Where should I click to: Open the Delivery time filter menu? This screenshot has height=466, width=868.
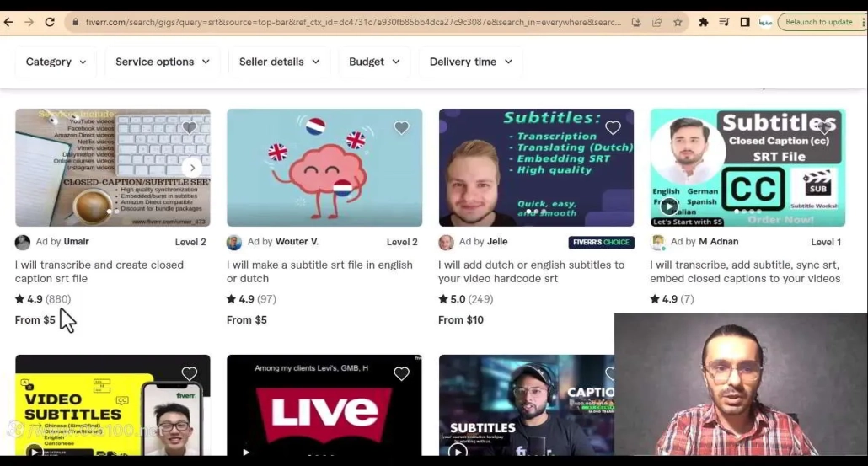pos(470,62)
